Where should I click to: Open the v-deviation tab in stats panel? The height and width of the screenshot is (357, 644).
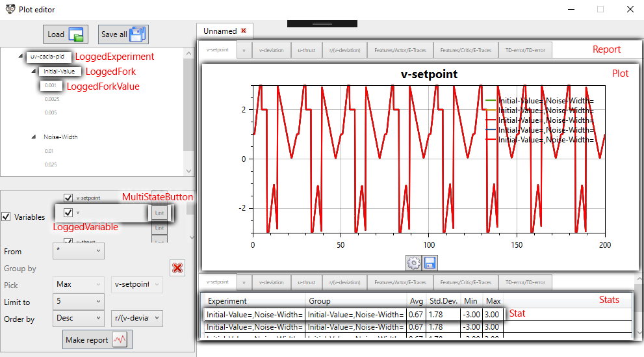(x=272, y=282)
